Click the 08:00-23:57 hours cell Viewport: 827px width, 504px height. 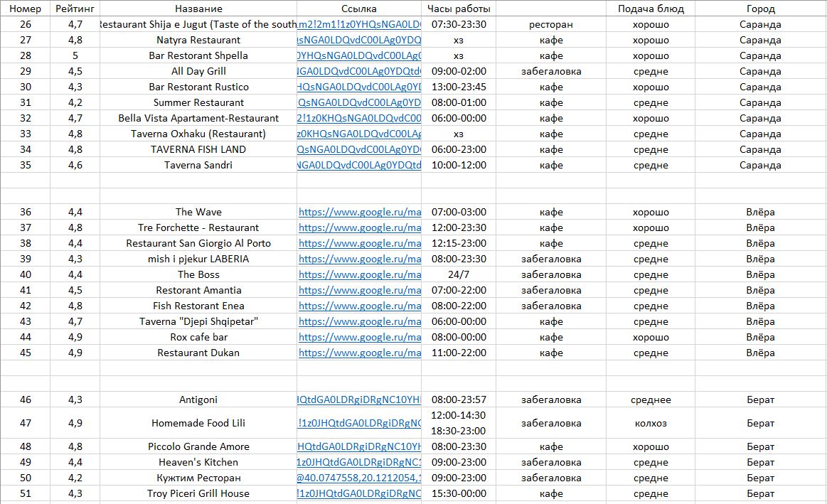(x=459, y=400)
